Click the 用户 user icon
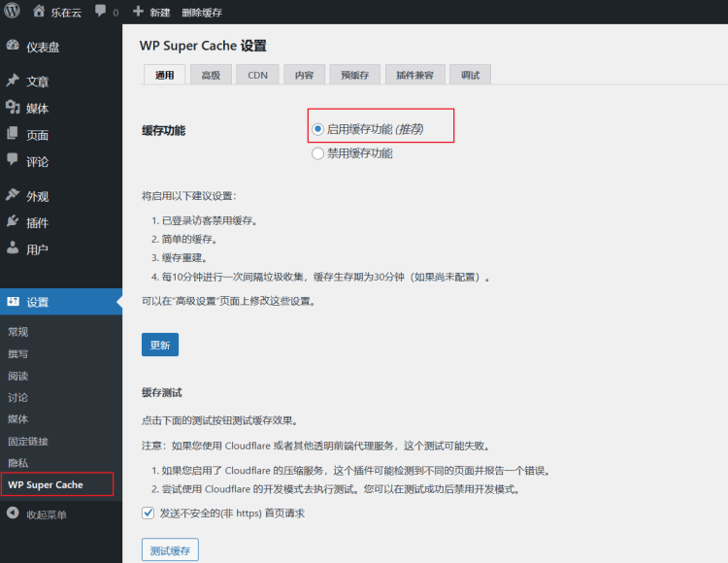This screenshot has height=563, width=728. [x=13, y=248]
